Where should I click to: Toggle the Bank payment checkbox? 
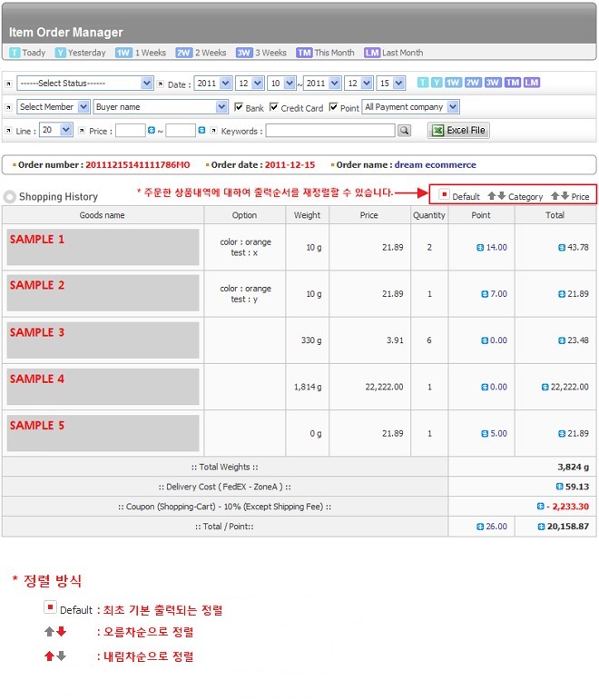(x=239, y=107)
